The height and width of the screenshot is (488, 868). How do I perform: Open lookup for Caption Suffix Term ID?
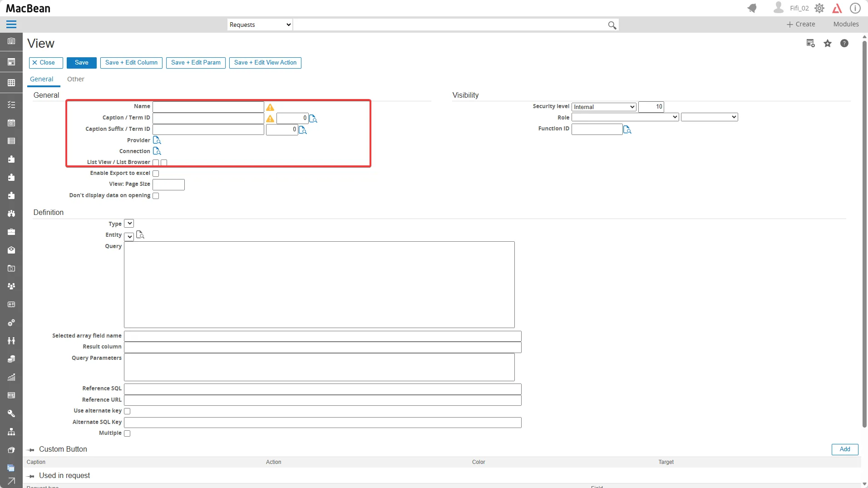303,130
